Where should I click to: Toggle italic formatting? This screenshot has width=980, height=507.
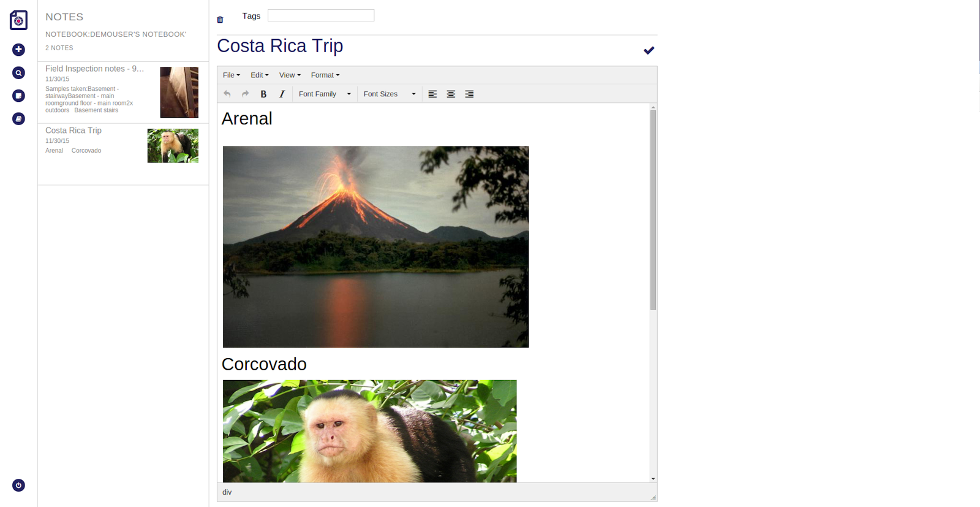(282, 94)
